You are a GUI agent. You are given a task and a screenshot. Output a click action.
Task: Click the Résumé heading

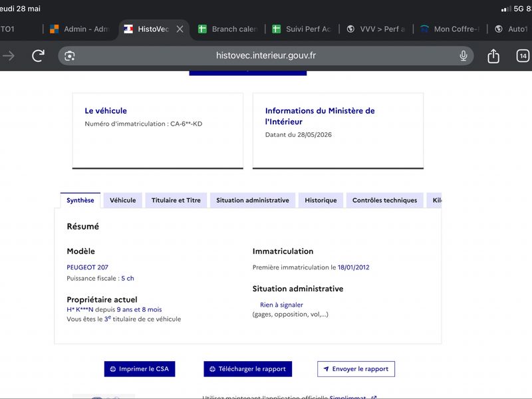tap(82, 226)
